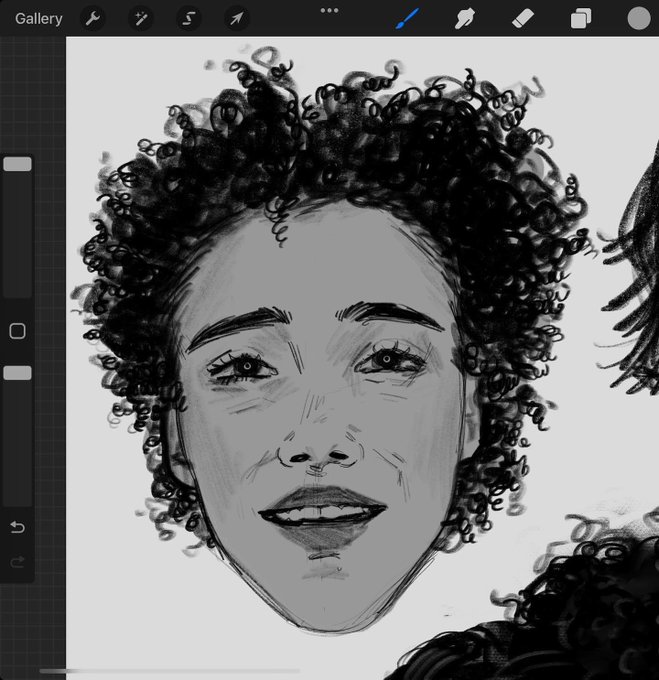Select the Eraser tool
Image resolution: width=659 pixels, height=680 pixels.
522,19
